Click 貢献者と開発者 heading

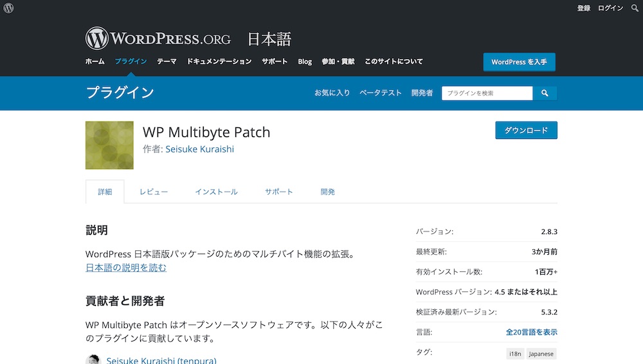[x=125, y=301]
